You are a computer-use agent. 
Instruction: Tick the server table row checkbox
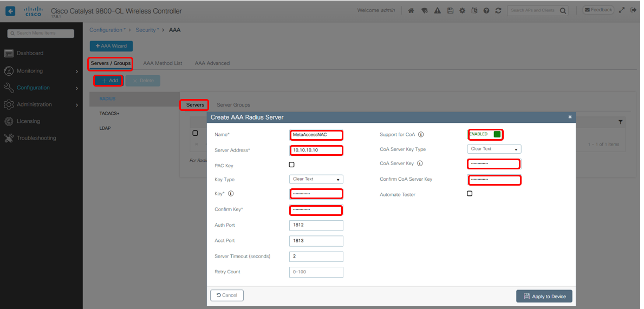[195, 133]
